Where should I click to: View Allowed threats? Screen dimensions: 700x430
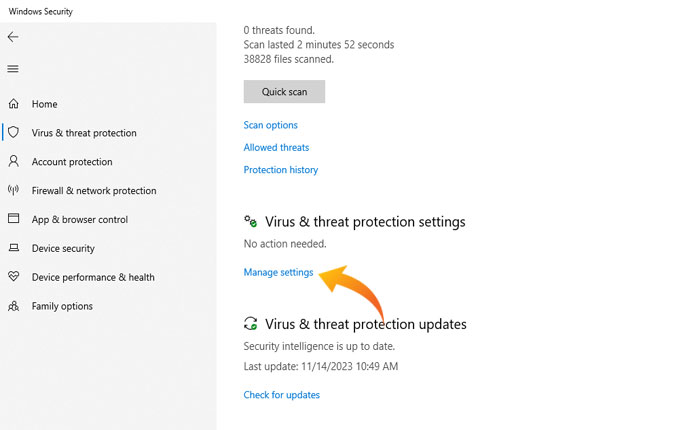click(x=276, y=148)
